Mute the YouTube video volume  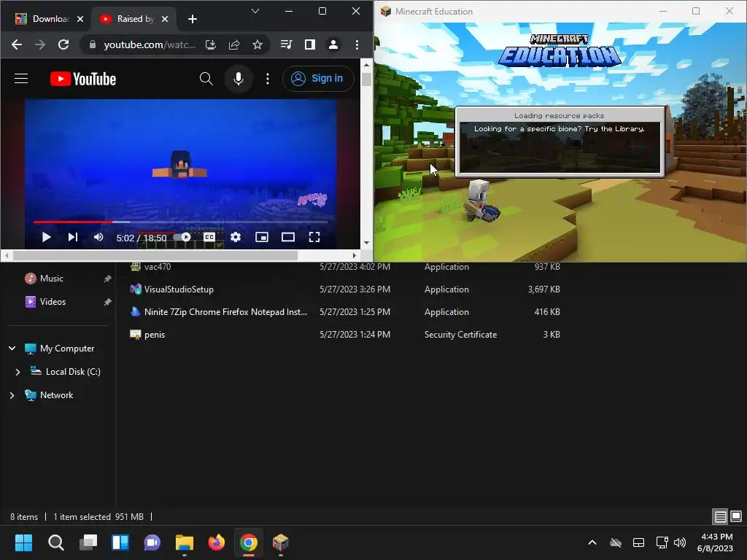(98, 237)
